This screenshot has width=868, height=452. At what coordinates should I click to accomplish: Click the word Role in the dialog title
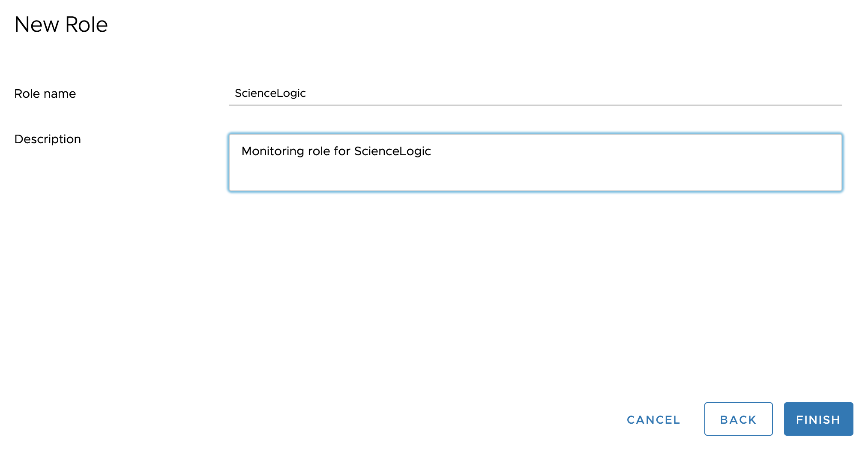86,24
